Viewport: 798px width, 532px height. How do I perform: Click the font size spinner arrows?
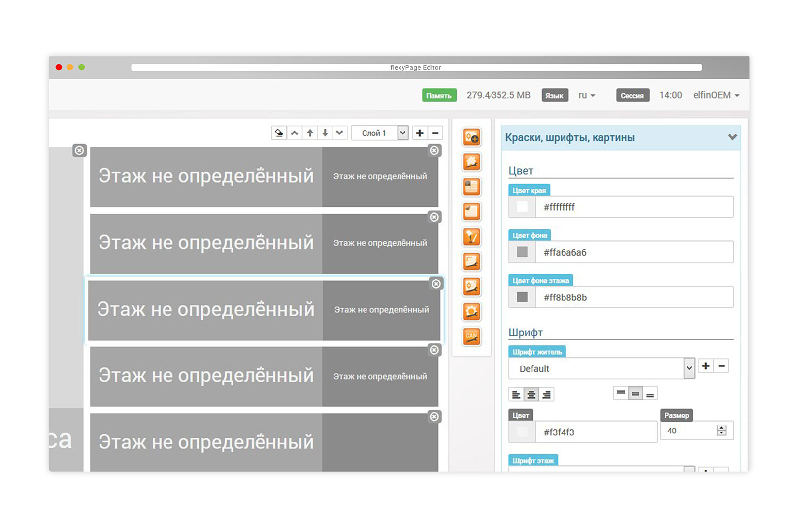pyautogui.click(x=722, y=431)
